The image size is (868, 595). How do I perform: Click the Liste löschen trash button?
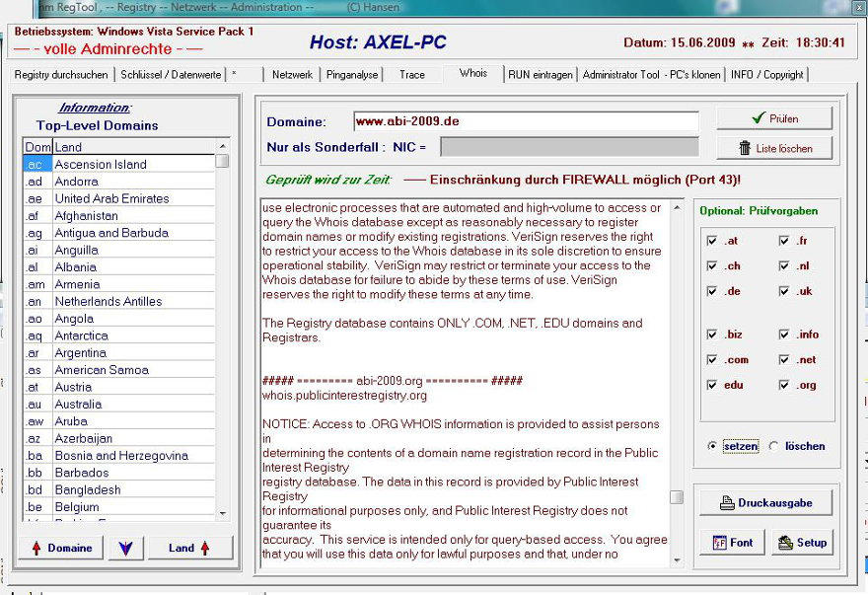(x=774, y=148)
